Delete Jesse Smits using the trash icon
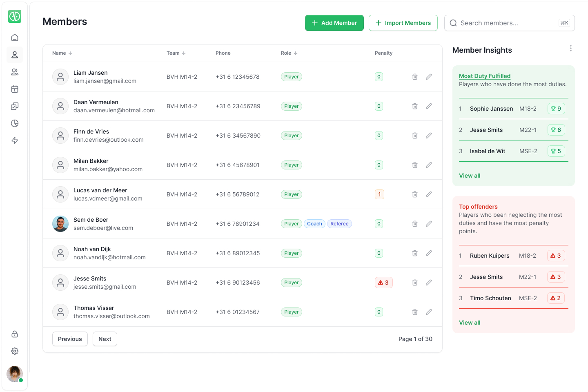This screenshot has width=588, height=392. pos(415,283)
